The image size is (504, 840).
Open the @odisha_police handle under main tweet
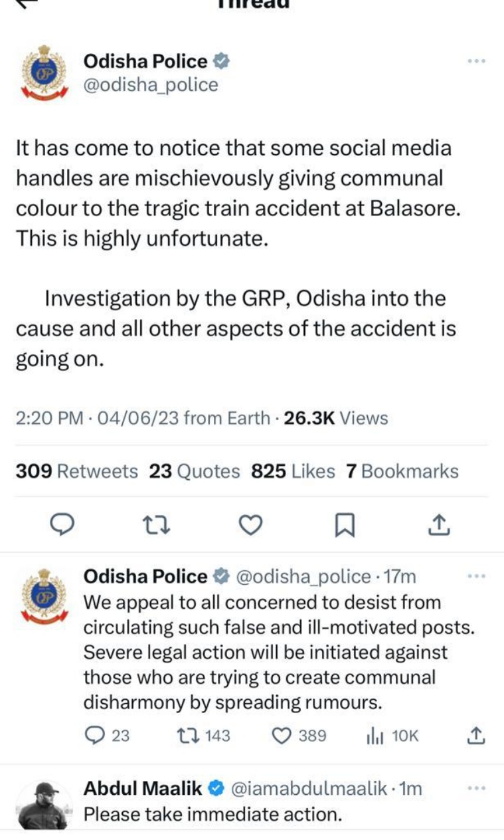[x=151, y=85]
